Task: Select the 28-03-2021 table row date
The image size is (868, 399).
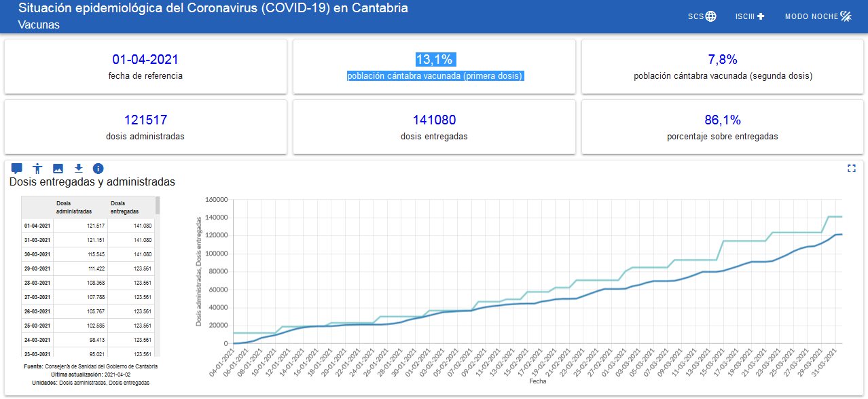Action: tap(37, 283)
